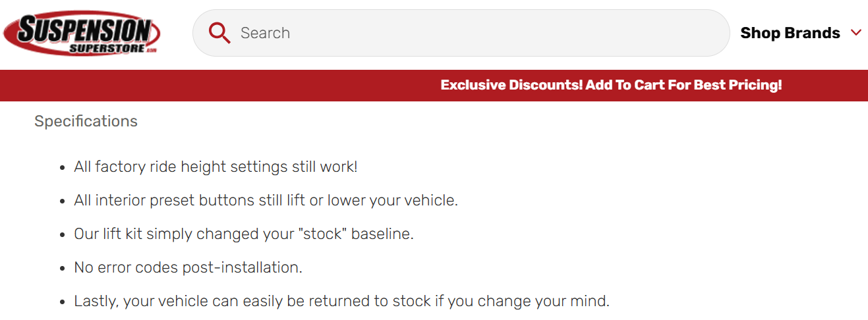Click the bullet before "Lastly, your vehicle"
This screenshot has height=320, width=868.
pos(62,302)
